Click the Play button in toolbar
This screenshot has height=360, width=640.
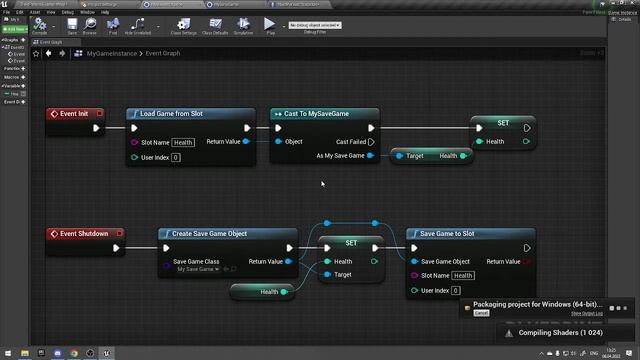[269, 26]
